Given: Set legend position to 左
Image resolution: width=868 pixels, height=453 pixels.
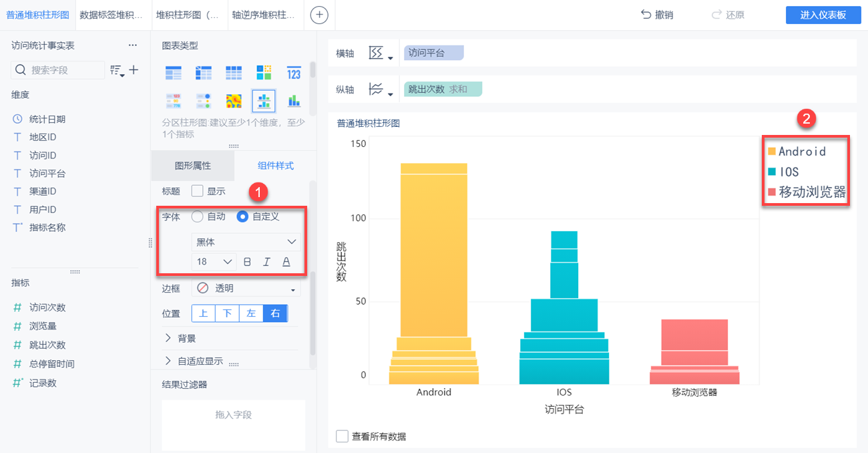Looking at the screenshot, I should coord(251,313).
